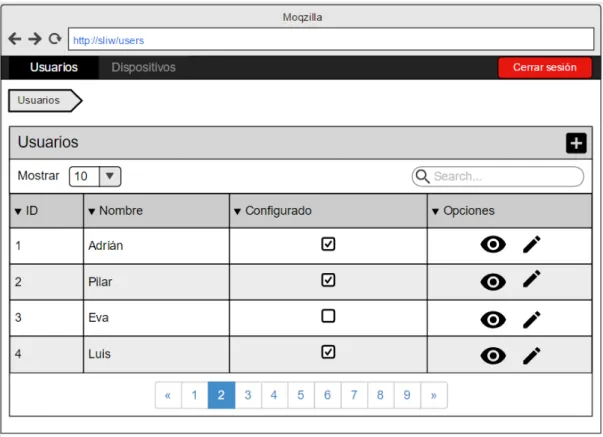Viewport: 603px width, 437px height.
Task: Jump to next pages with » link
Action: (x=434, y=395)
